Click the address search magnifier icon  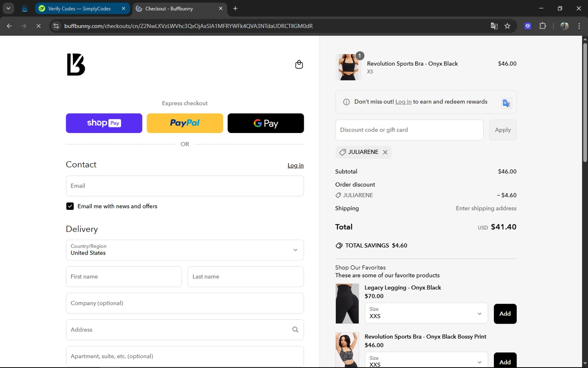(x=295, y=330)
